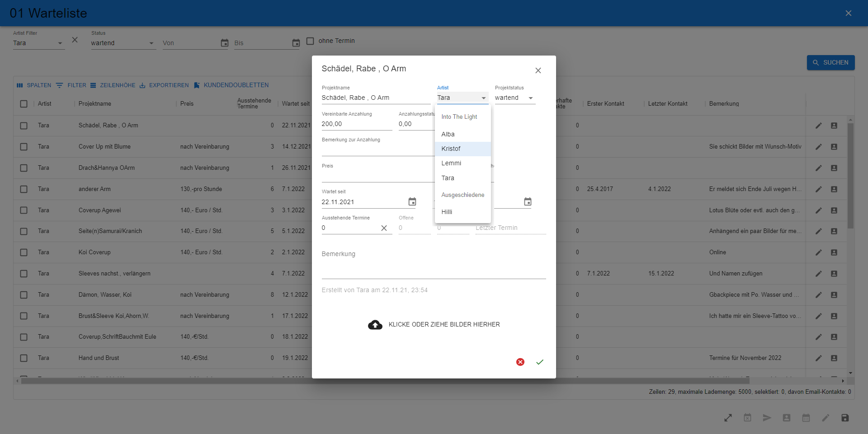Click the bottom toolbar contact card icon
868x434 pixels.
click(787, 418)
